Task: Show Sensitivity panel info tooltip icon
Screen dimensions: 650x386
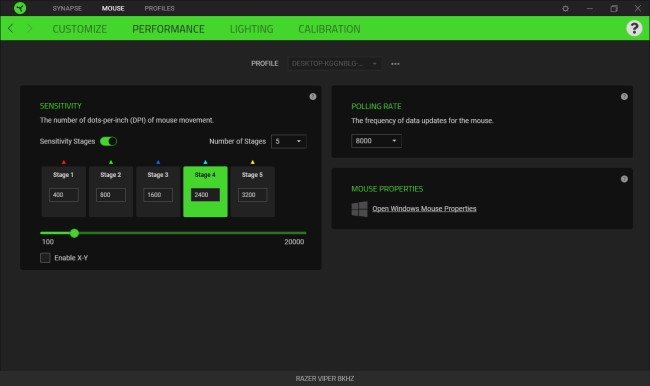Action: (x=313, y=96)
